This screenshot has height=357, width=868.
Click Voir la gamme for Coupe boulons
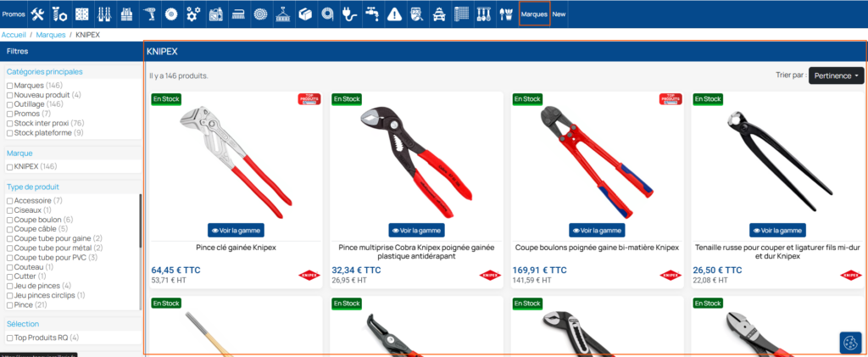[x=597, y=231]
